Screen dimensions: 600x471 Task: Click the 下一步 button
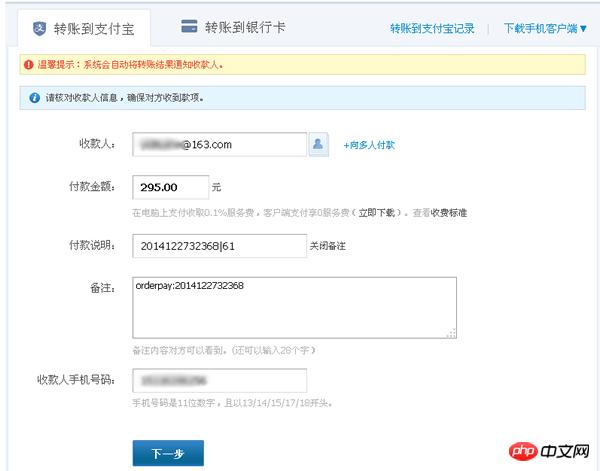coord(168,453)
